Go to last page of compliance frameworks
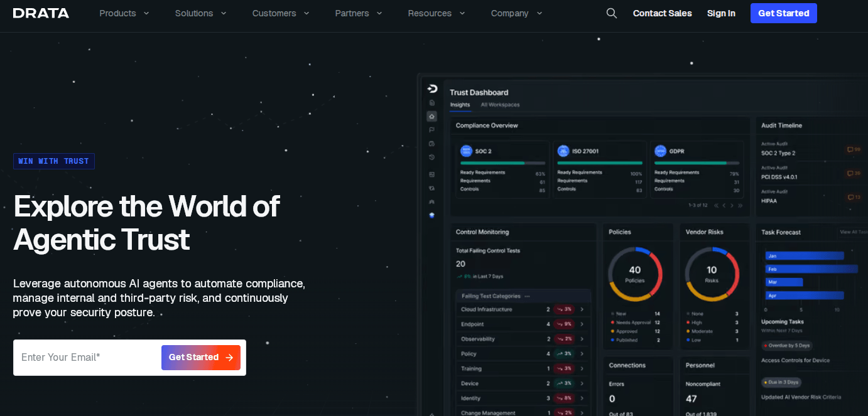This screenshot has height=416, width=868. 741,205
